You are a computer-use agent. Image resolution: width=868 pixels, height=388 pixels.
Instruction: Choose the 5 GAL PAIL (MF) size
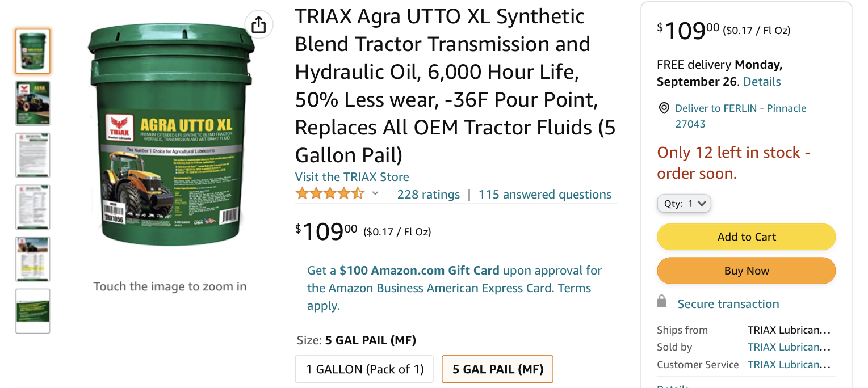tap(497, 369)
